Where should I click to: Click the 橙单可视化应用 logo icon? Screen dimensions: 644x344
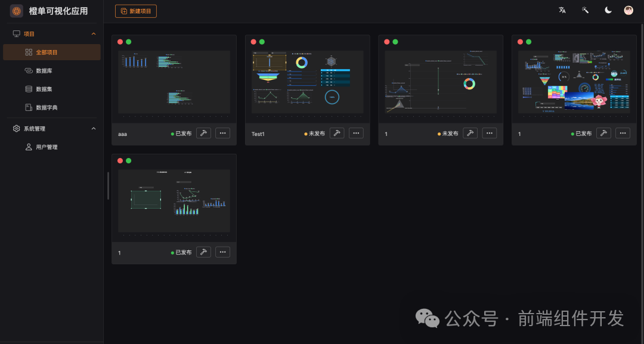(x=17, y=10)
